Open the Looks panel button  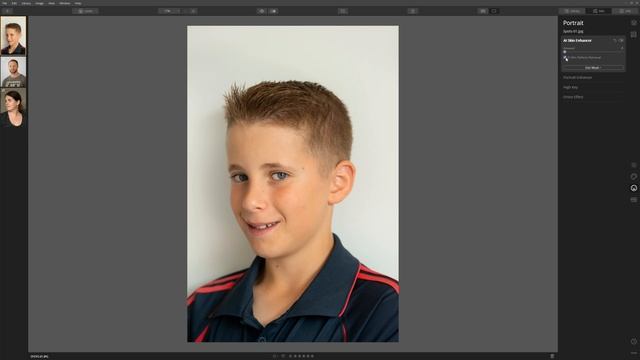(85, 11)
